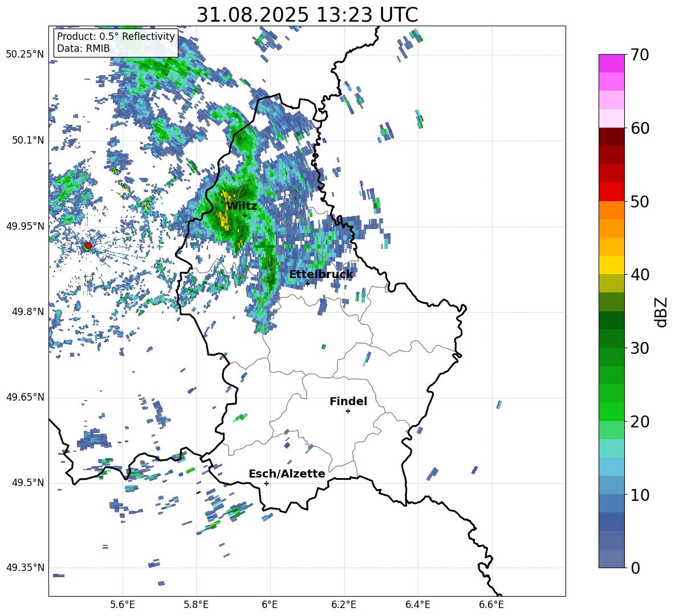Click the 49.65°N latitude label
675x616 pixels.
click(x=25, y=397)
